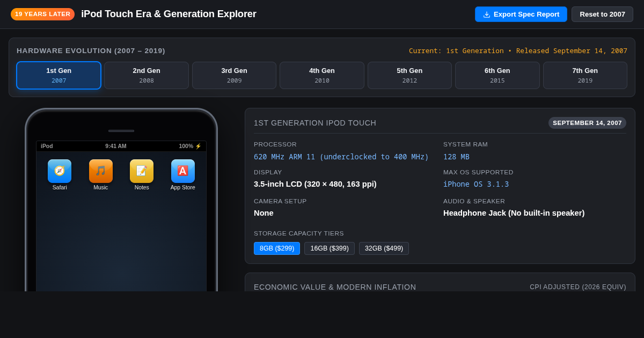The height and width of the screenshot is (338, 644).
Task: Click the SEPTEMBER 14, 2007 date badge
Action: pyautogui.click(x=587, y=123)
